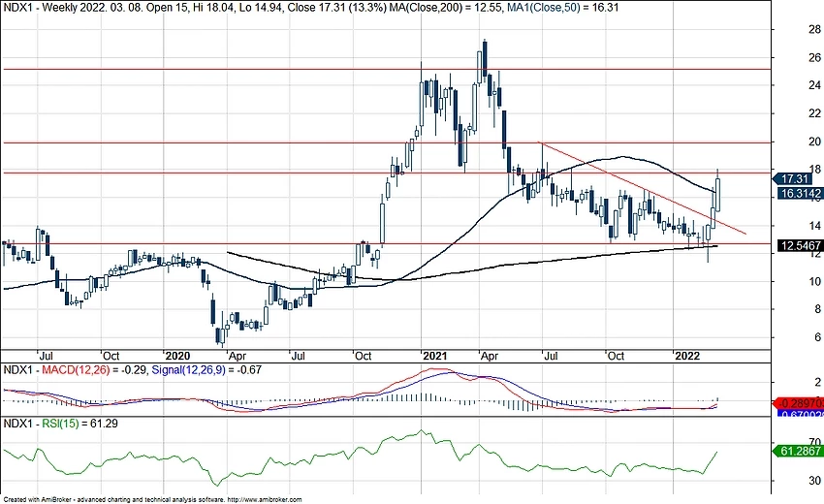Click the 2 level on MACD axis
Viewport: 824px width, 504px height.
817,382
